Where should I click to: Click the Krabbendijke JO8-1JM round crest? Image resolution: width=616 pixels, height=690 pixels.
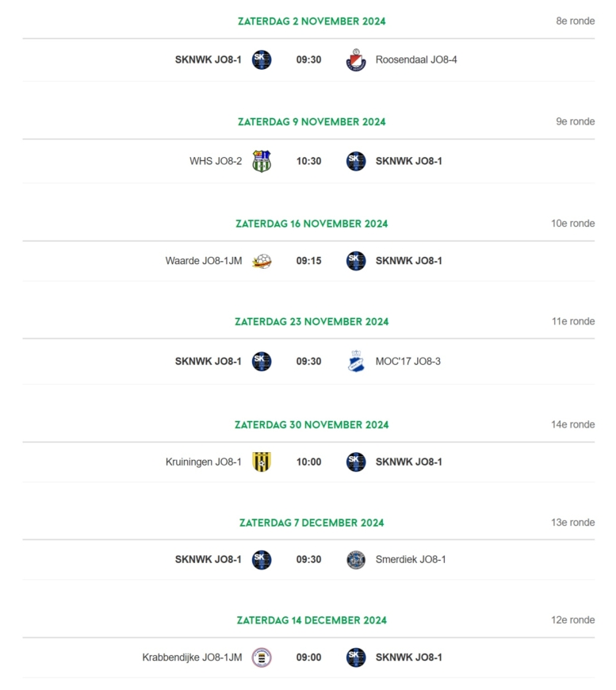(x=262, y=657)
